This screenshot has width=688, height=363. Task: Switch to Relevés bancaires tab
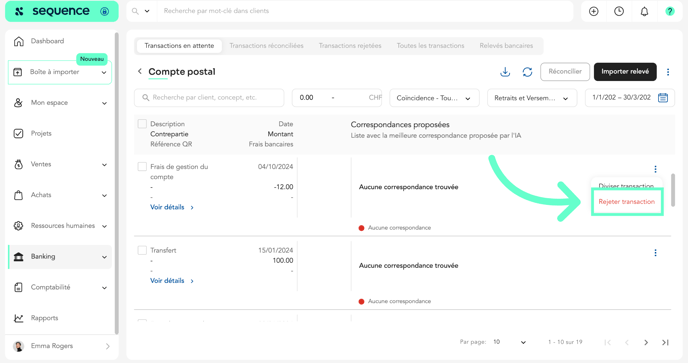[506, 46]
